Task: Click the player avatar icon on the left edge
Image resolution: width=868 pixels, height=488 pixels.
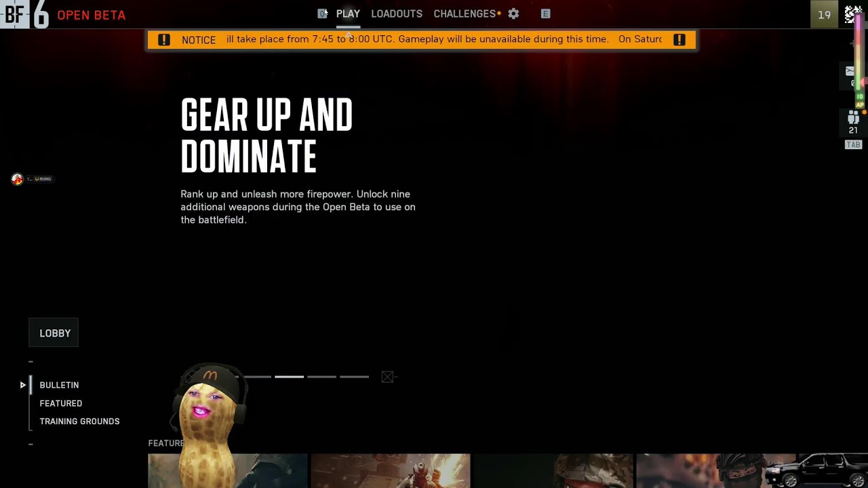Action: pos(18,179)
